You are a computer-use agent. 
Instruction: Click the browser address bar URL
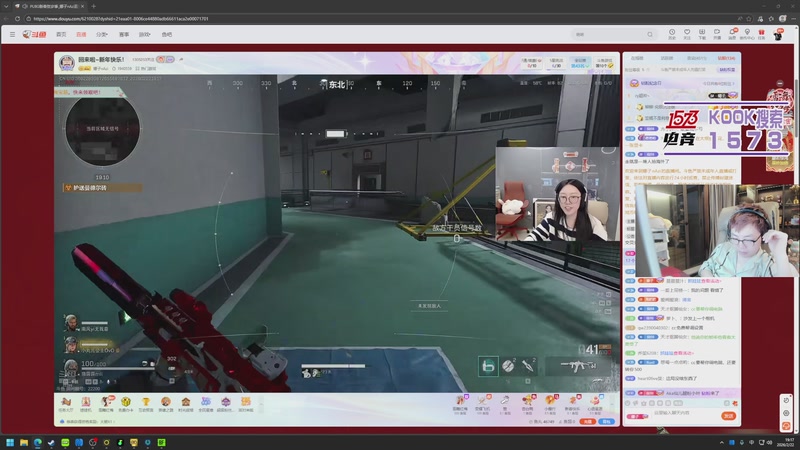[121, 19]
